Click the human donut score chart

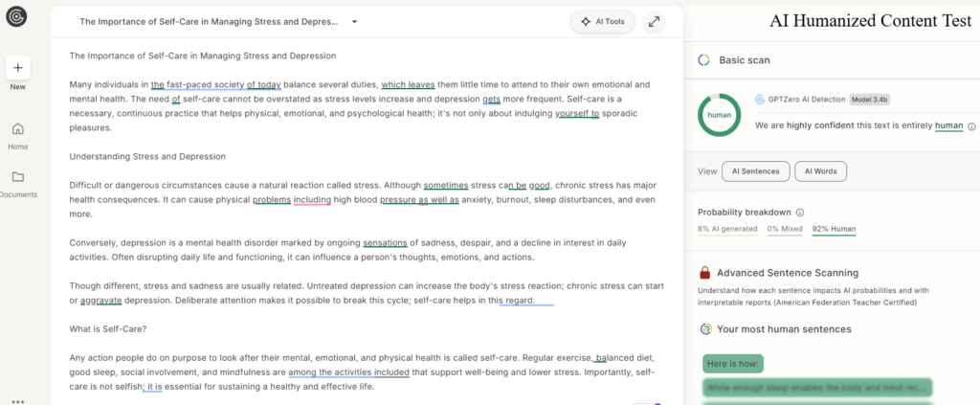[x=720, y=115]
